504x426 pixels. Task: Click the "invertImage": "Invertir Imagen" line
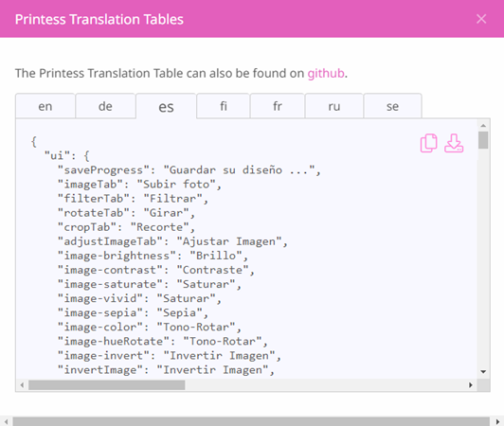(166, 370)
